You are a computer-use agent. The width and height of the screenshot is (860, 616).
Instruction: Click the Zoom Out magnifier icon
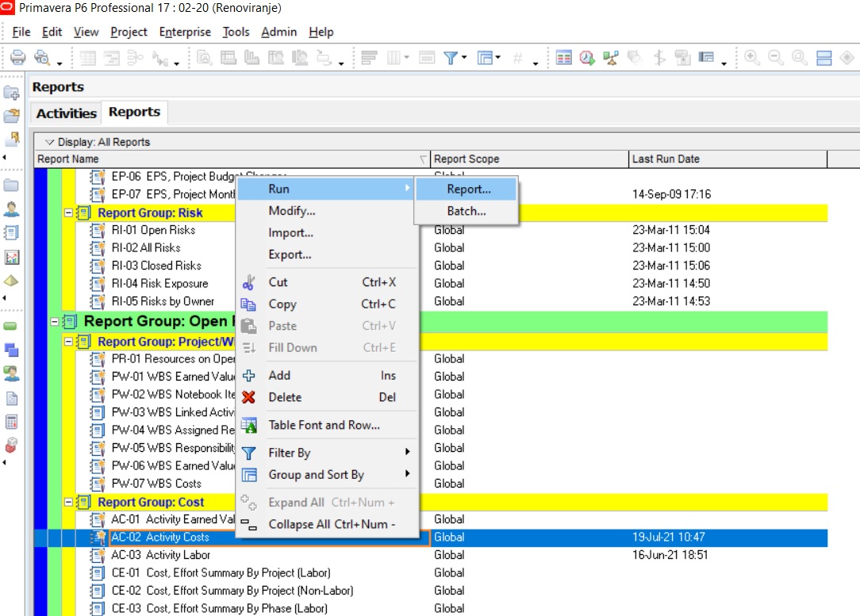pyautogui.click(x=776, y=58)
